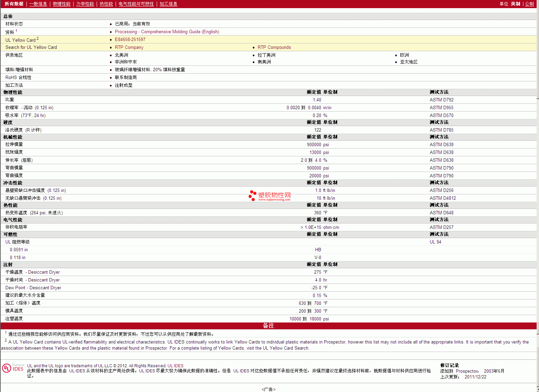This screenshot has height=392, width=539.
Task: Click the 亚太地区 availability region
Action: (x=409, y=62)
